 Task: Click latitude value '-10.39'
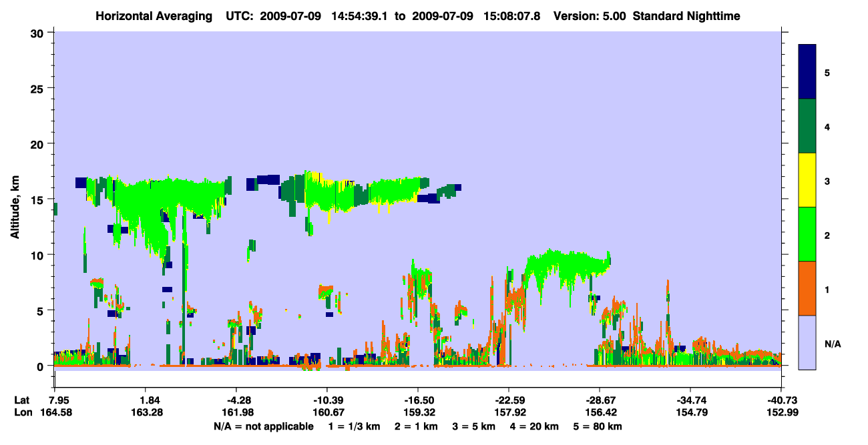[x=327, y=400]
